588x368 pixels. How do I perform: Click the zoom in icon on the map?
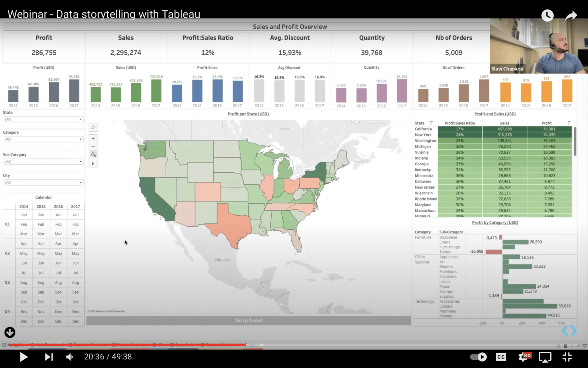pyautogui.click(x=93, y=139)
